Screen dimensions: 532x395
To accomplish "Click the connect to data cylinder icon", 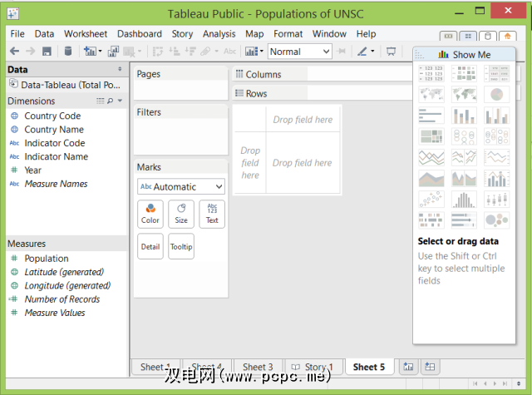I will pyautogui.click(x=68, y=52).
